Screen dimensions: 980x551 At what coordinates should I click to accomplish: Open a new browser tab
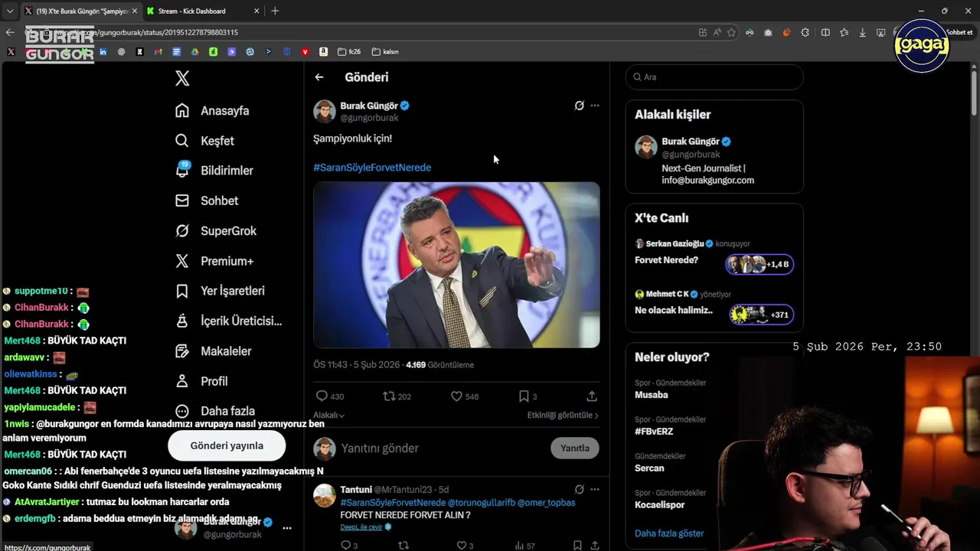tap(275, 11)
